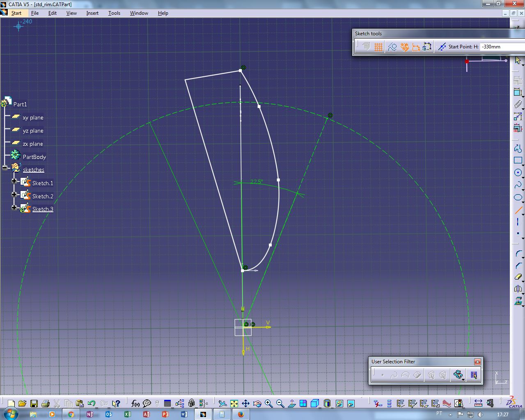525x420 pixels.
Task: Open Line tool sub-options dropdown arrow
Action: (523, 215)
